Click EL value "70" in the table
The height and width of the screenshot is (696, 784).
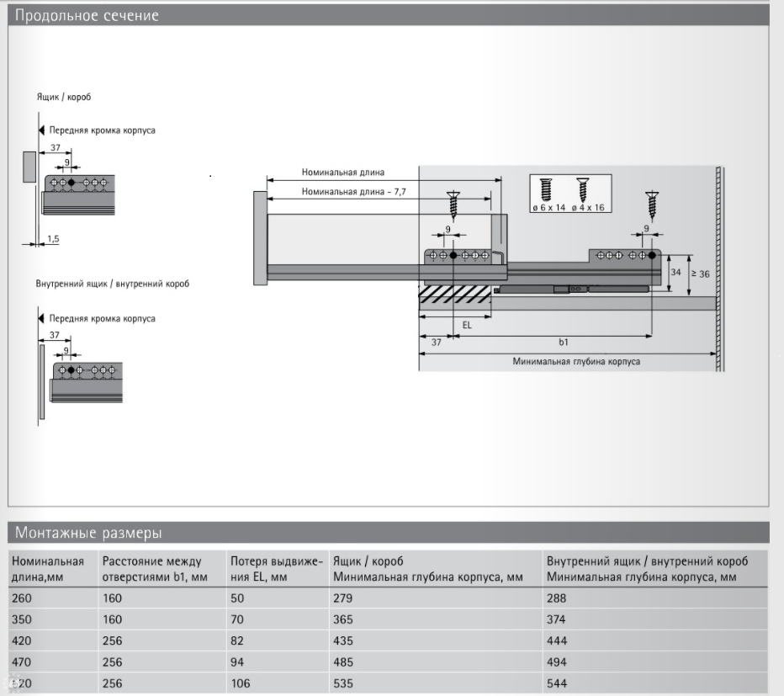click(x=237, y=619)
